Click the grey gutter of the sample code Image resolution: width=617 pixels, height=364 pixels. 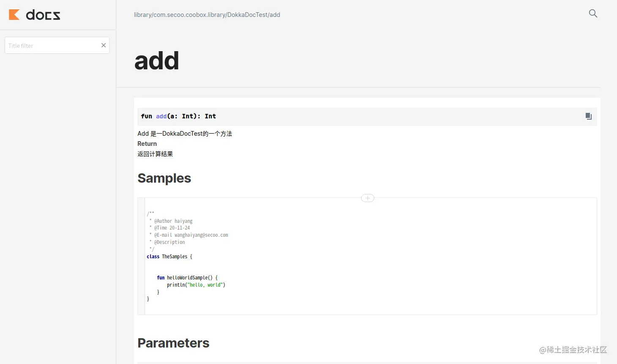pyautogui.click(x=141, y=256)
